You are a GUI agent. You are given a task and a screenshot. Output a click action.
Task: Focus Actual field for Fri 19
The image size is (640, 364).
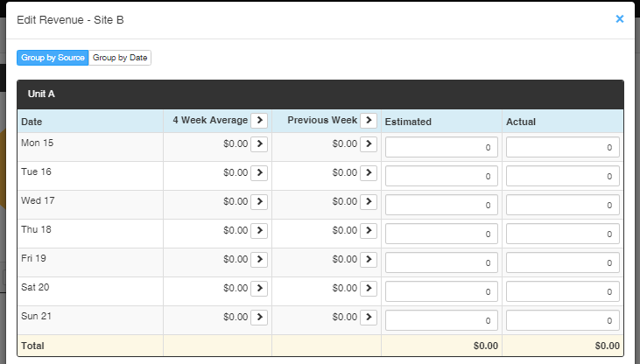[562, 262]
